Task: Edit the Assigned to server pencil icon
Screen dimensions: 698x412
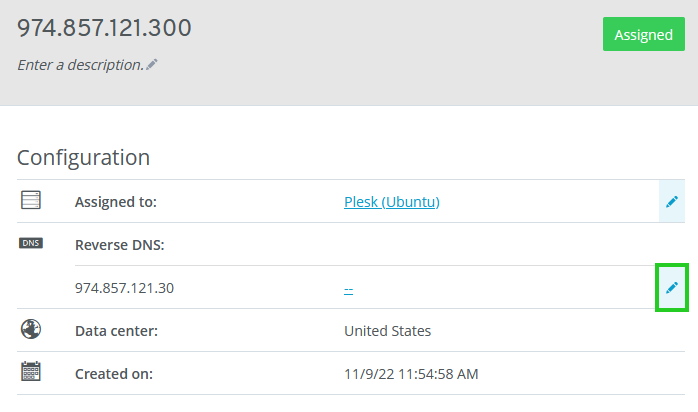Action: coord(672,202)
